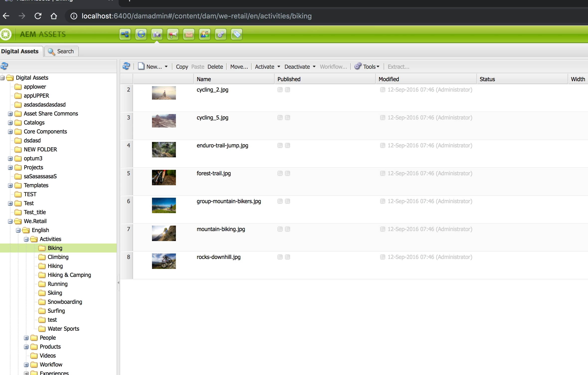Refresh the folder tree panel
This screenshot has height=375, width=588.
pos(4,66)
